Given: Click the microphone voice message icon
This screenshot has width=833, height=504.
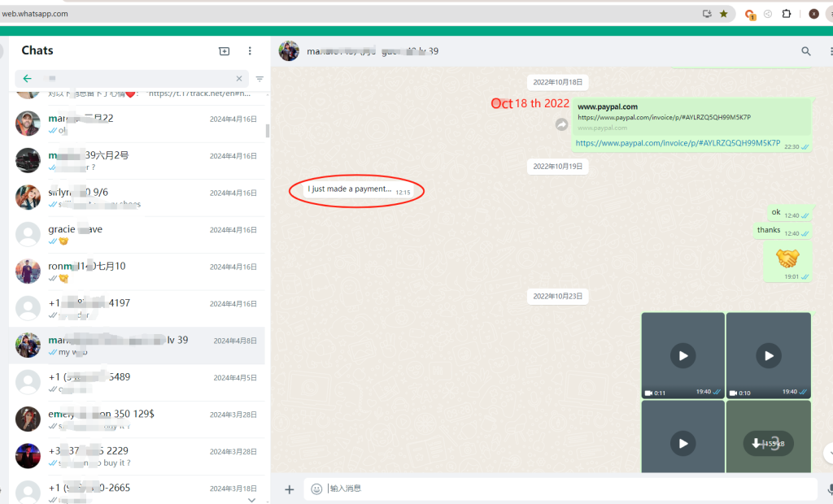Looking at the screenshot, I should pos(830,489).
